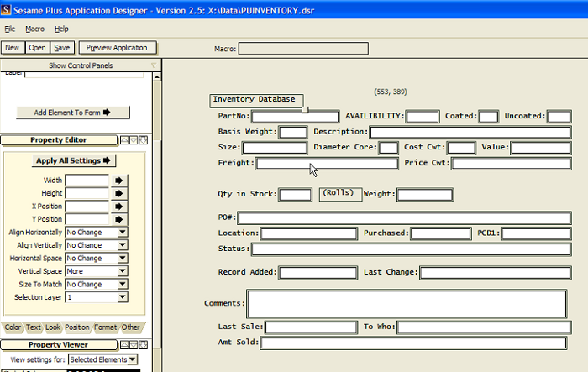588x372 pixels.
Task: Select the Freight field on form
Action: [327, 164]
